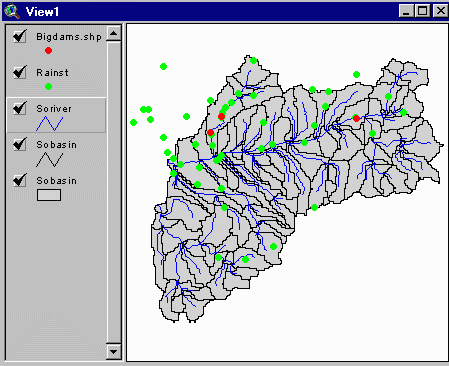Viewport: 449px width, 366px height.
Task: Uncheck the Sobasin polygon theme checkbox
Action: [20, 180]
